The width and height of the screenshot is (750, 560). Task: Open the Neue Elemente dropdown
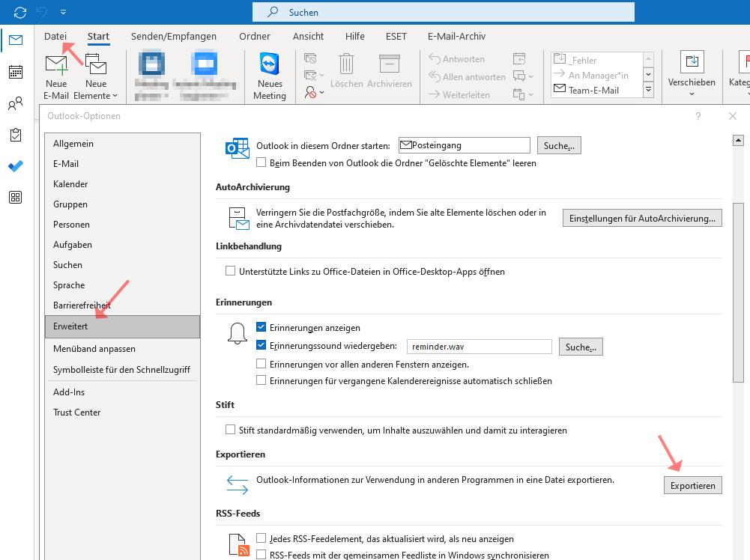(x=96, y=76)
